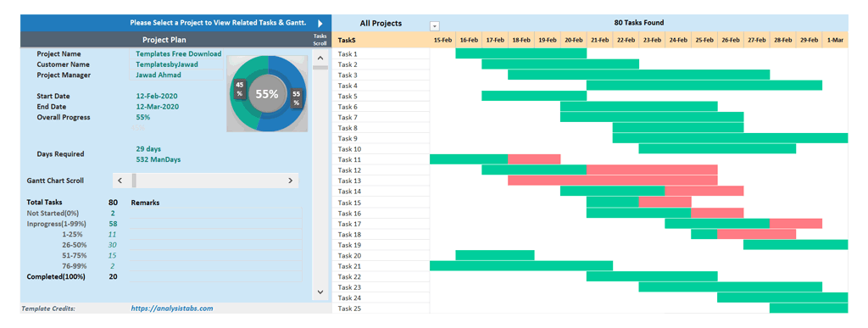This screenshot has height=328, width=868.
Task: Click the 80 Tasks Found label
Action: tap(639, 23)
